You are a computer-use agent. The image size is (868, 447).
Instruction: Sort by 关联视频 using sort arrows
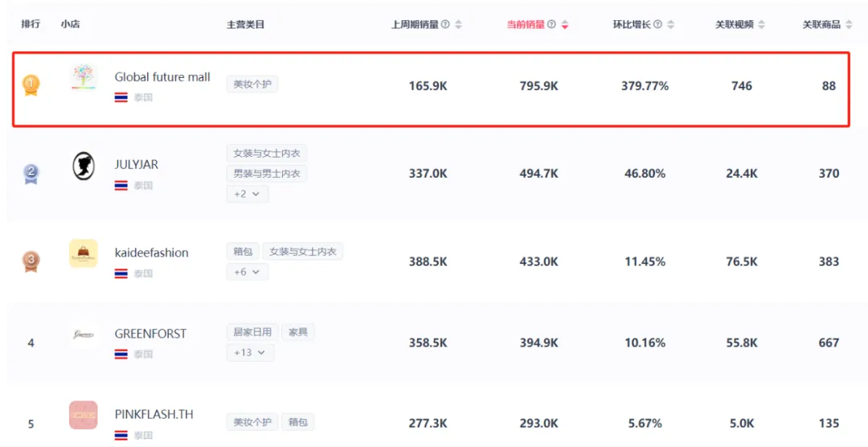coord(762,24)
